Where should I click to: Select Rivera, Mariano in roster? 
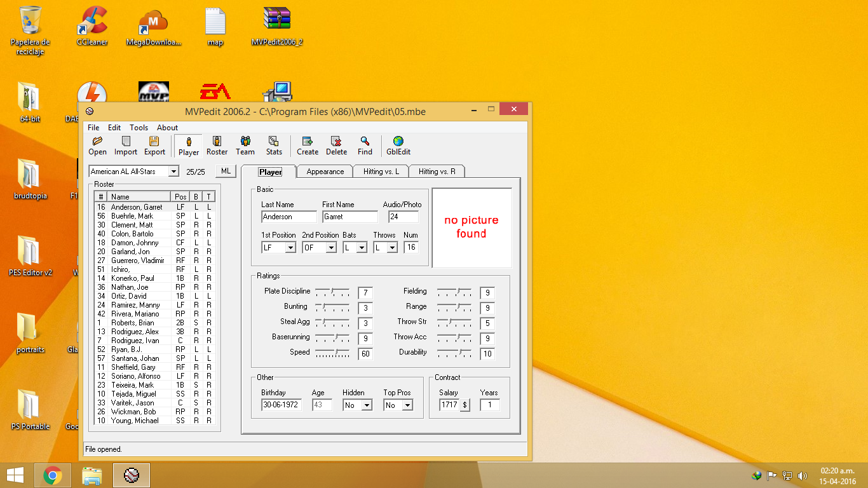pos(155,314)
